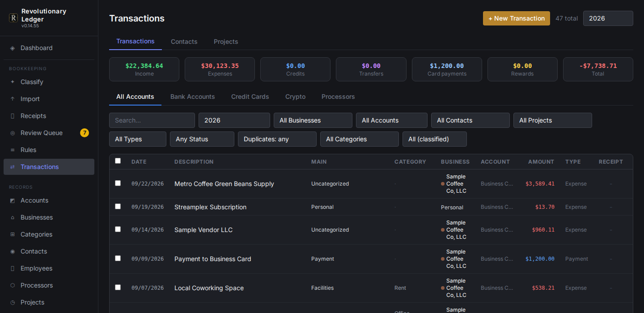Click the + New Transaction button

click(517, 18)
